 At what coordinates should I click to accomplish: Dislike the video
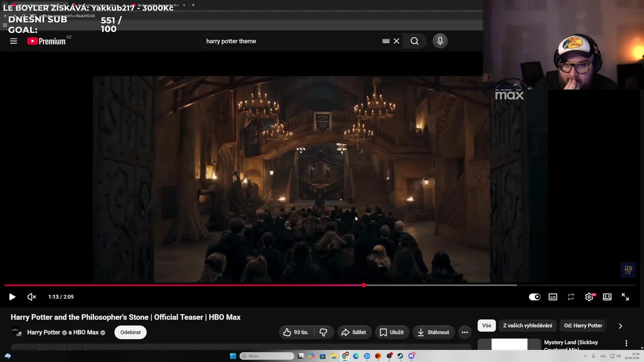[x=324, y=332]
